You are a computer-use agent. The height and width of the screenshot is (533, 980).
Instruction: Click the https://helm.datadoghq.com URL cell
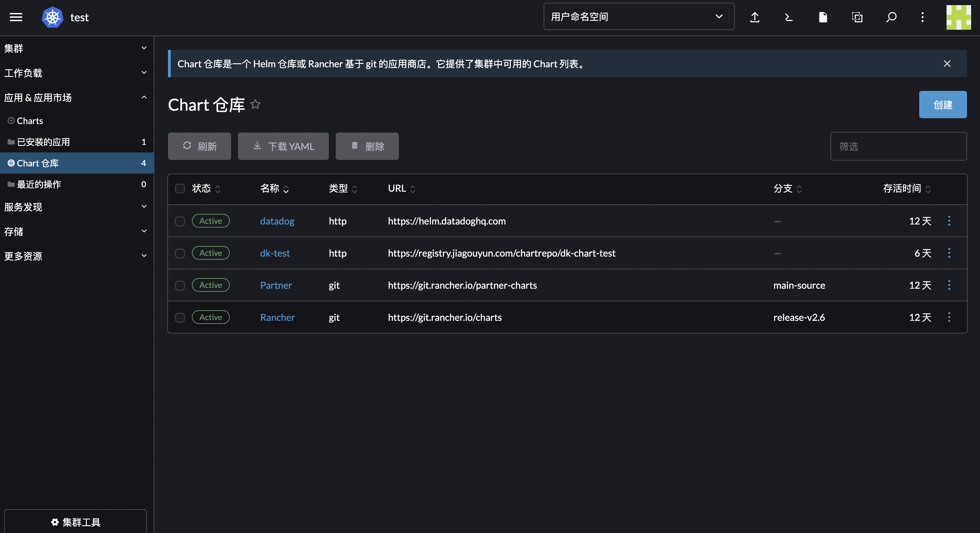447,221
